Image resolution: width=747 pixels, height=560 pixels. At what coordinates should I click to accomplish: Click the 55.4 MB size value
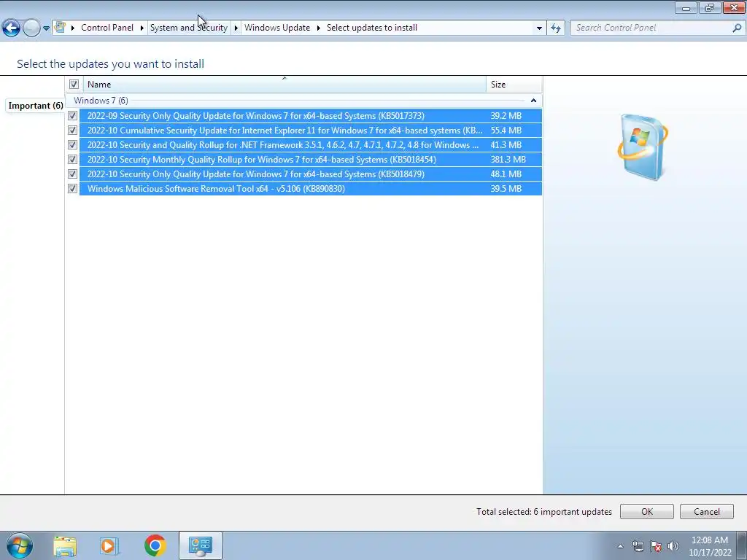(506, 130)
